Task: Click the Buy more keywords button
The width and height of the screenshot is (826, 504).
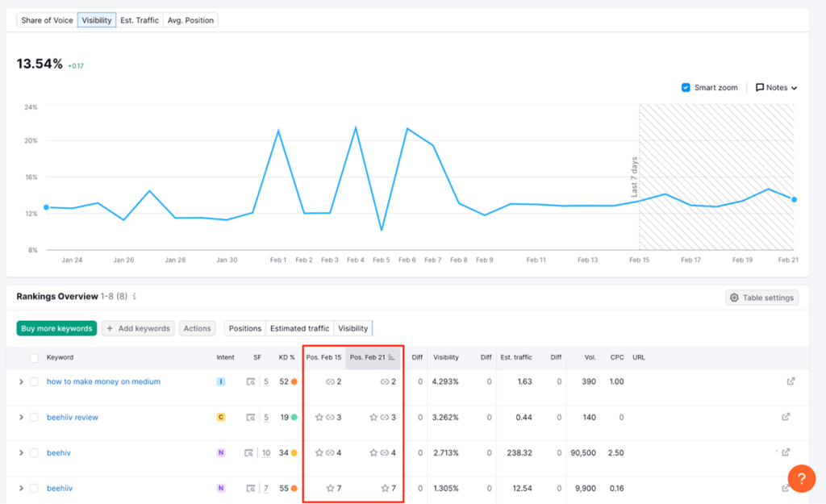Action: coord(56,328)
